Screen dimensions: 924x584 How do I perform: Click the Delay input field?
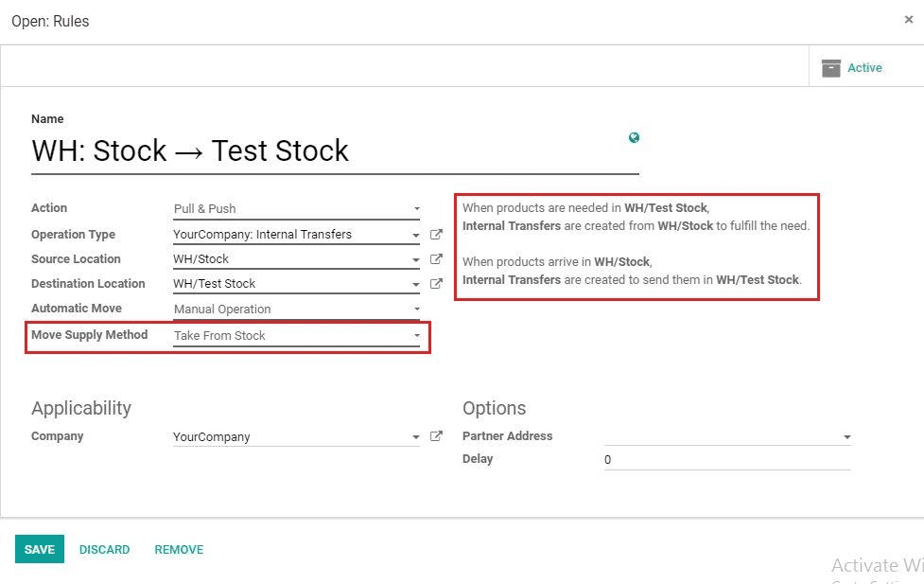tap(727, 459)
